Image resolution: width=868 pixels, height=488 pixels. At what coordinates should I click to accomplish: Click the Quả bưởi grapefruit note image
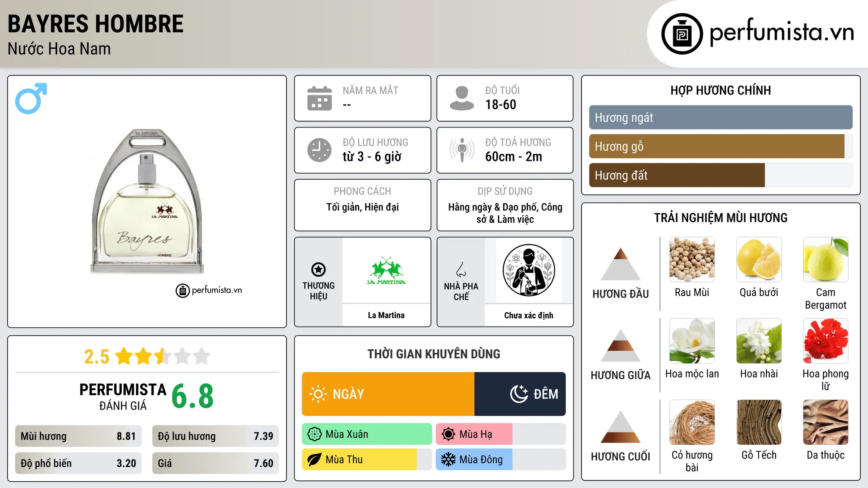(759, 260)
